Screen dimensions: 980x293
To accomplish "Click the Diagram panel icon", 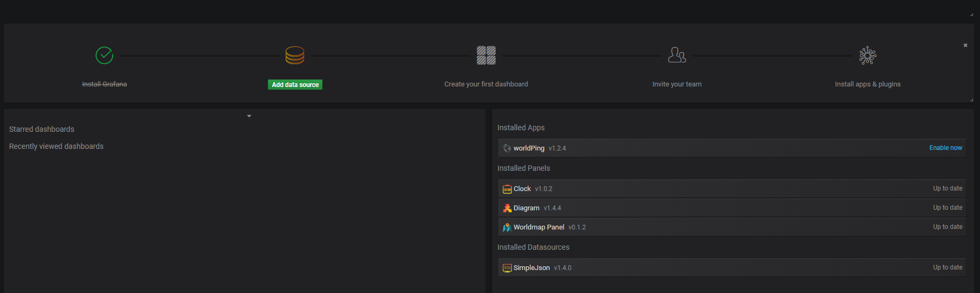I will coord(507,208).
